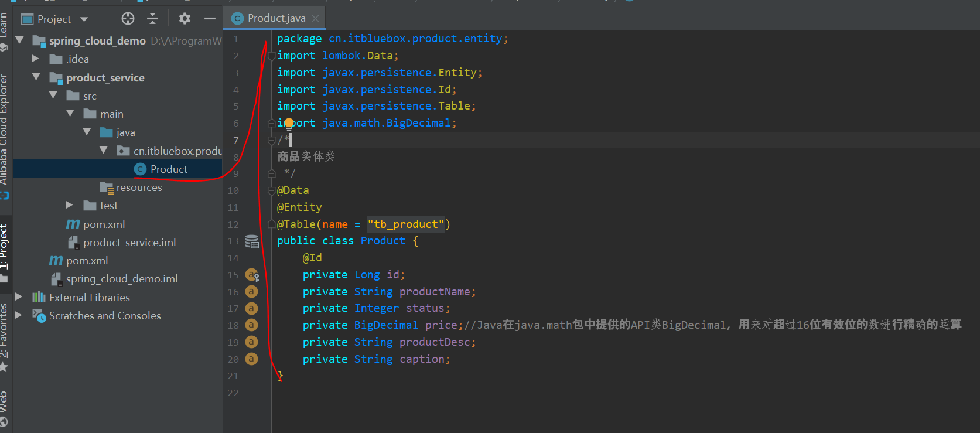Image resolution: width=980 pixels, height=433 pixels.
Task: Click the field gutter icon on line 18
Action: point(251,325)
